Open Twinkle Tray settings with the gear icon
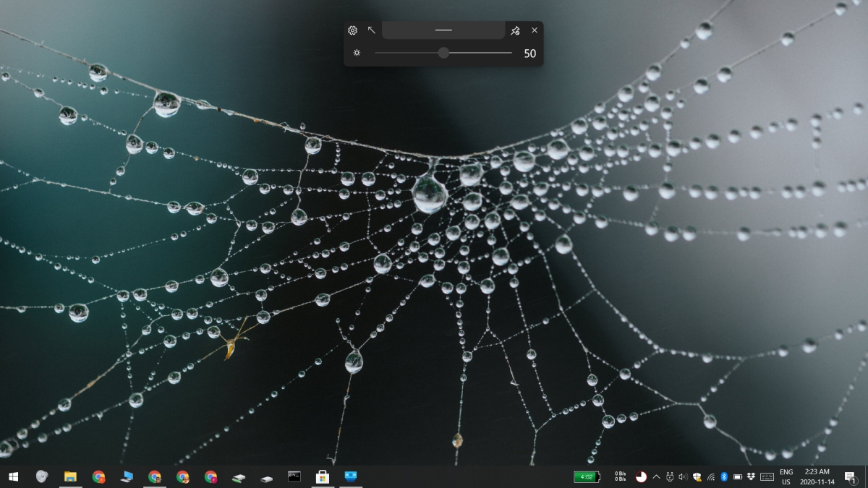 352,30
